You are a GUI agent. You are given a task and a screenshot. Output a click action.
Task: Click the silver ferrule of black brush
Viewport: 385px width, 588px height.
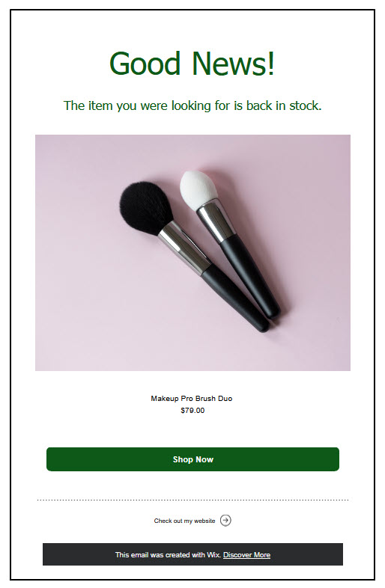[184, 248]
